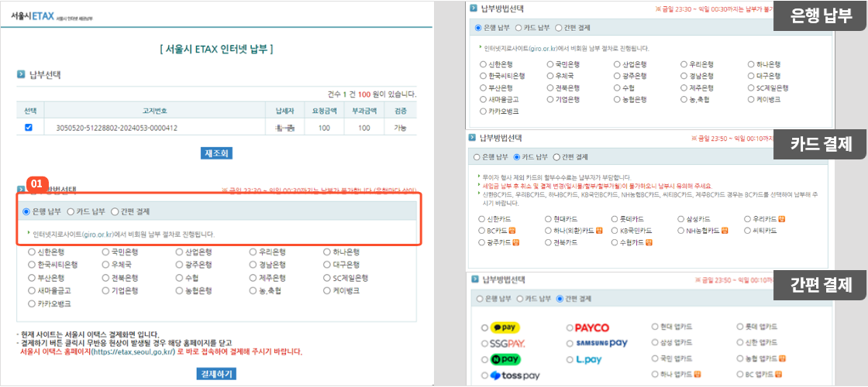The height and width of the screenshot is (387, 868).
Task: Select the 신한 앱카드 radio button
Action: click(x=741, y=342)
